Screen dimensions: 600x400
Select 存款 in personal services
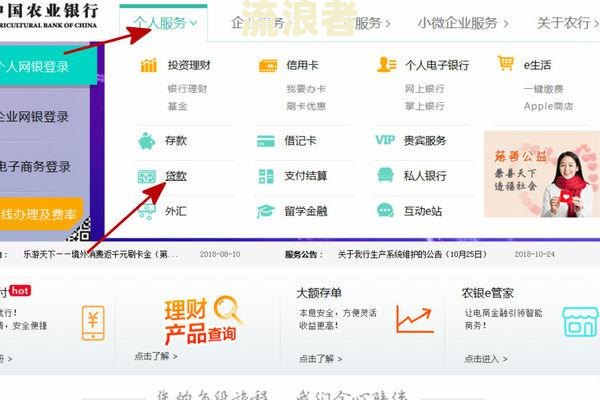pyautogui.click(x=176, y=141)
